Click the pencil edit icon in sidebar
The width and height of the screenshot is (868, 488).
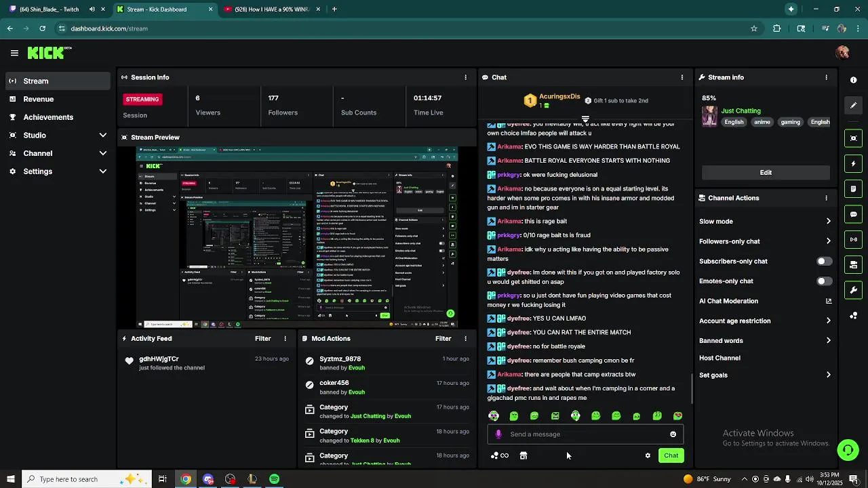(854, 105)
